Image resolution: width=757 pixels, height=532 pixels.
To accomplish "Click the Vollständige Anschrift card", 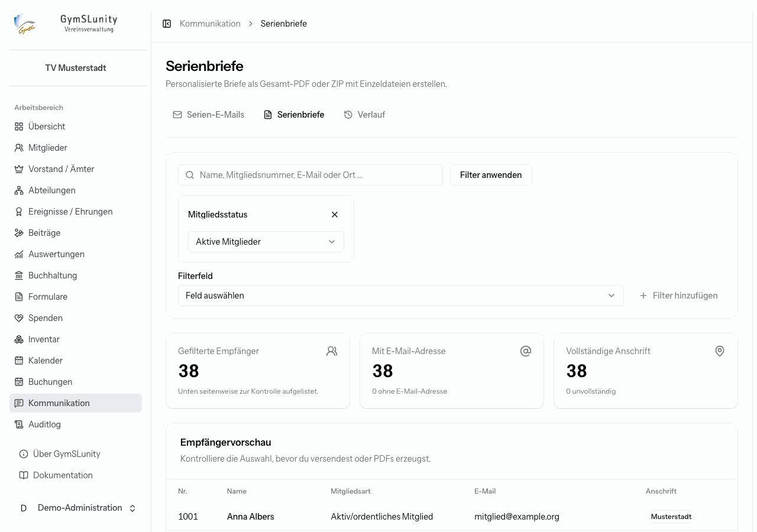I will pyautogui.click(x=646, y=371).
